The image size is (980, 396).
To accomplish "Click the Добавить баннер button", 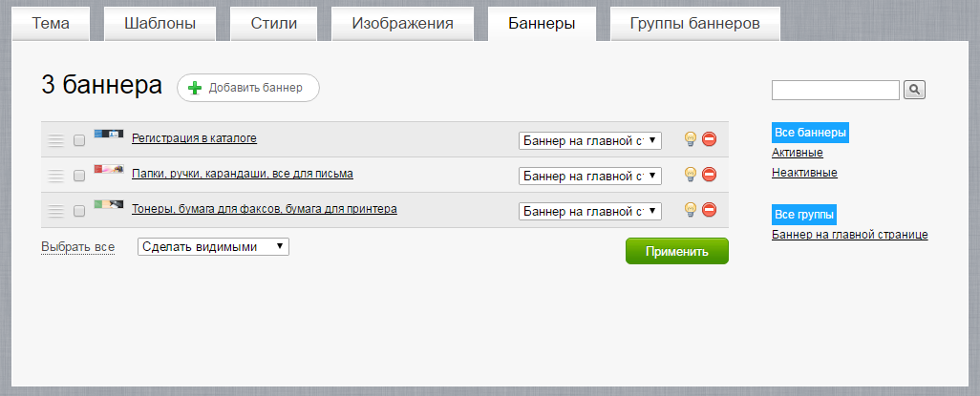I will pyautogui.click(x=247, y=88).
